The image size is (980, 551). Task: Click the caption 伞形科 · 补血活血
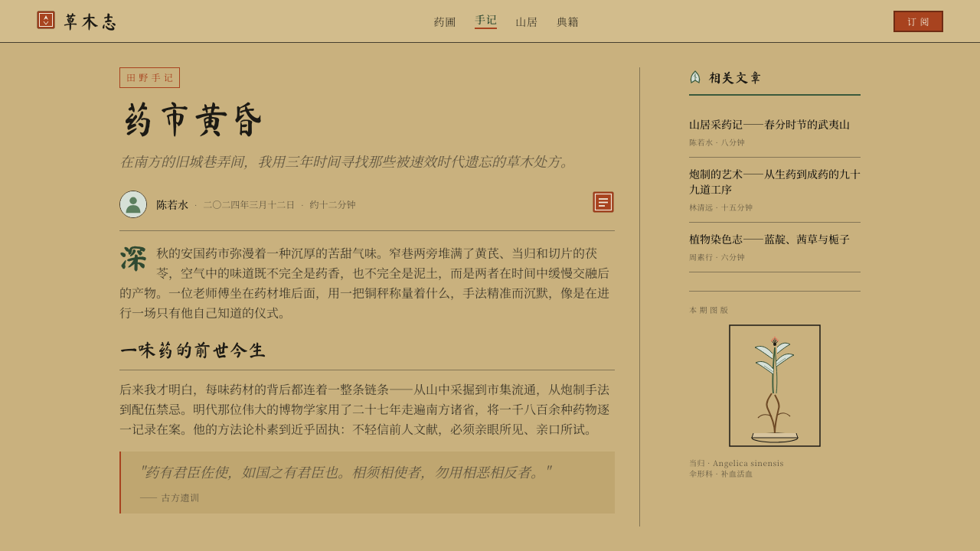tap(720, 474)
